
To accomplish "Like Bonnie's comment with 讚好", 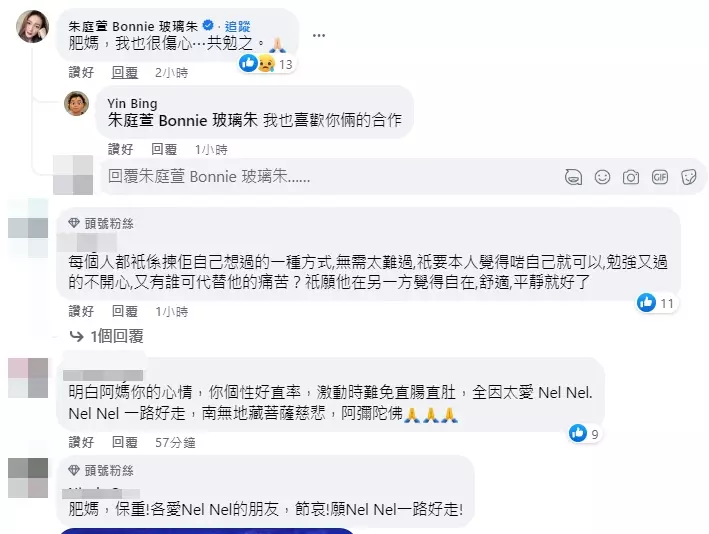I will [x=81, y=72].
